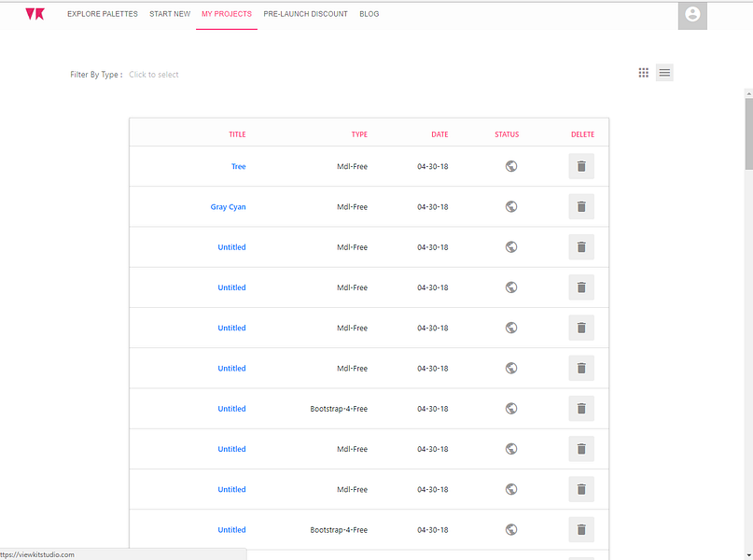Image resolution: width=753 pixels, height=560 pixels.
Task: Open the Tree project link
Action: [x=239, y=167]
